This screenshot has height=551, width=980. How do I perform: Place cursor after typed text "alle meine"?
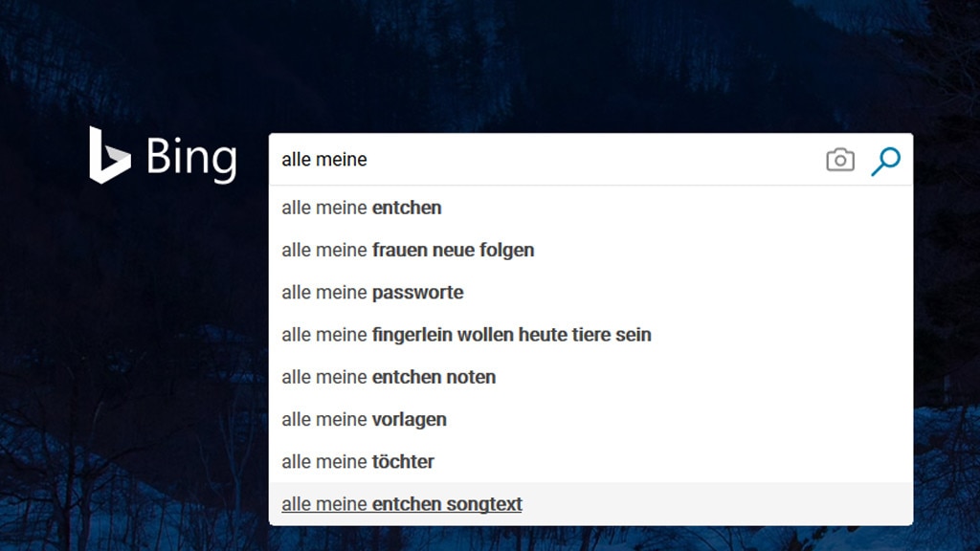point(368,160)
